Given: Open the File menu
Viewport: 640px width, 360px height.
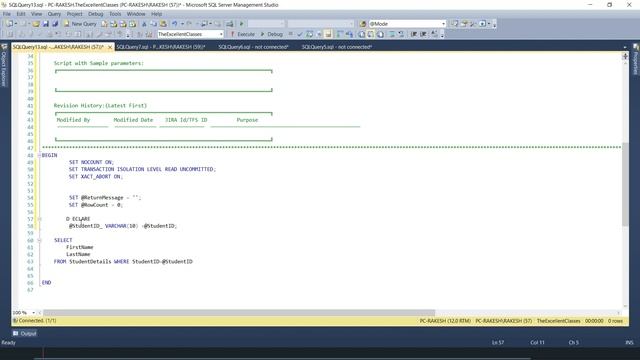Looking at the screenshot, I should click(x=7, y=14).
